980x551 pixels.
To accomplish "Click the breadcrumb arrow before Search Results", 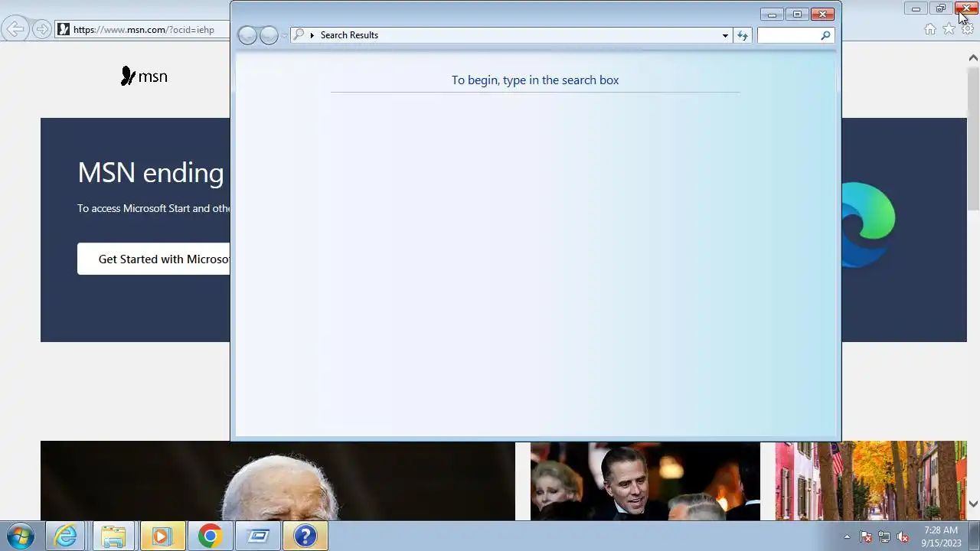I will click(312, 35).
